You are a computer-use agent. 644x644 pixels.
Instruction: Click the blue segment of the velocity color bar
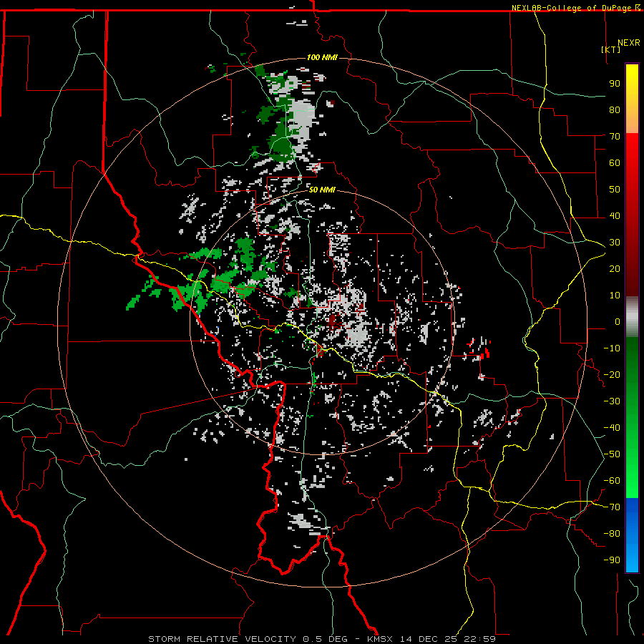pos(632,535)
